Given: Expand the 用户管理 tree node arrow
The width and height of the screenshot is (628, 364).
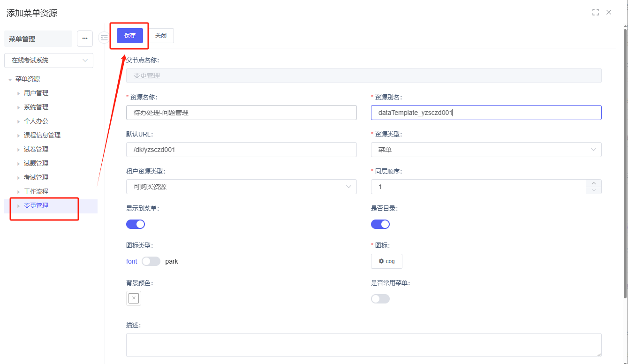Looking at the screenshot, I should (18, 93).
